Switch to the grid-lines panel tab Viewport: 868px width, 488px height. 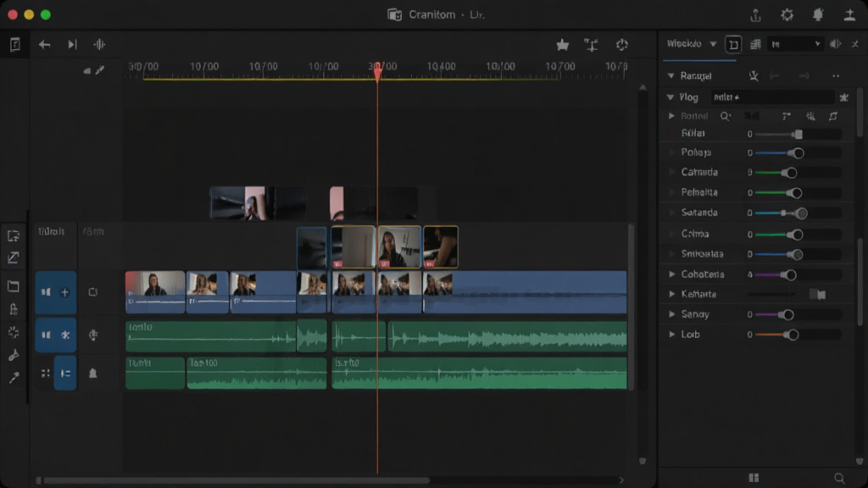pyautogui.click(x=755, y=44)
